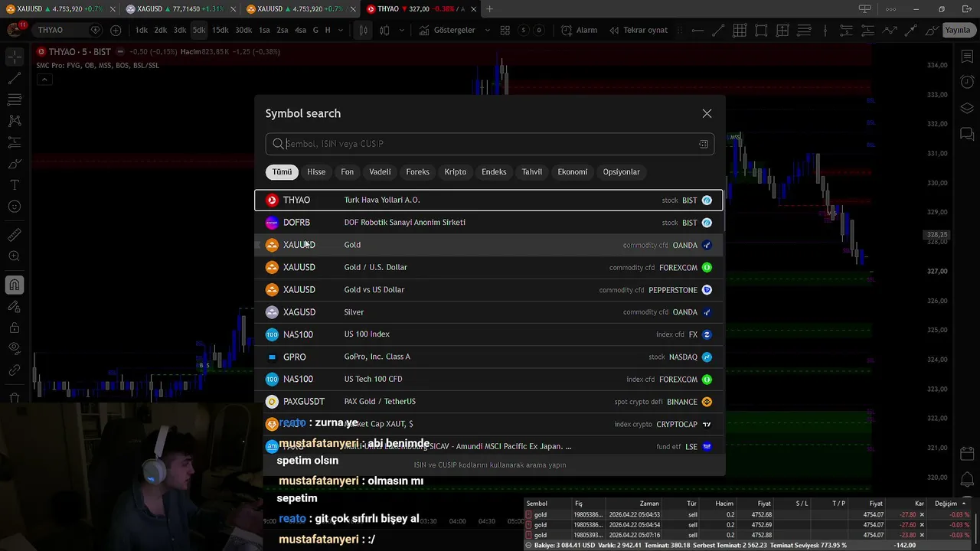Choose GPRO GoPro NASDAQ result
This screenshot has height=551, width=980.
(488, 357)
